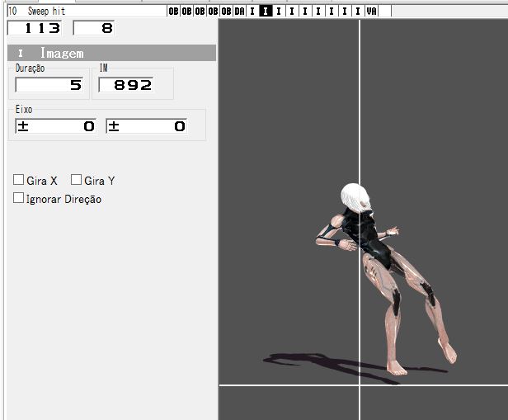Select the I cell right after DA
Screen dimensions: 508x420
252,12
